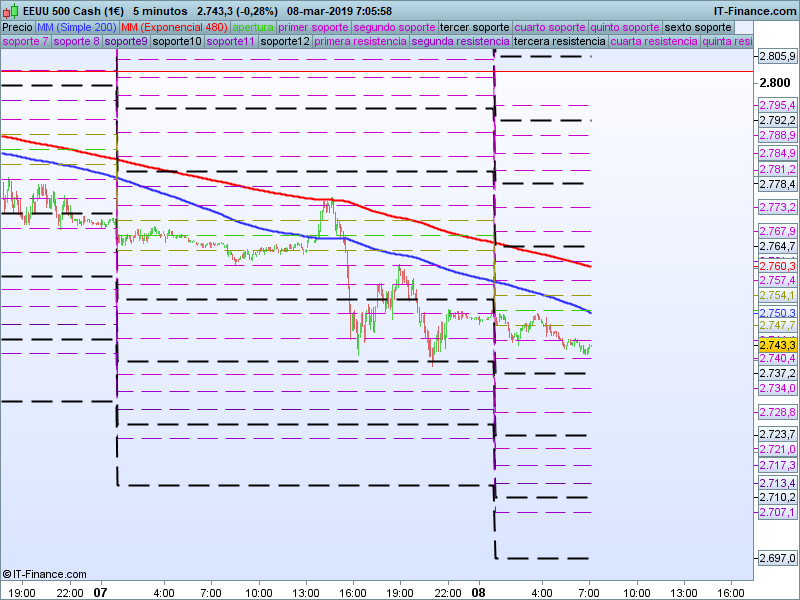Click the cuarta resistencia label
The image size is (800, 600).
[654, 41]
